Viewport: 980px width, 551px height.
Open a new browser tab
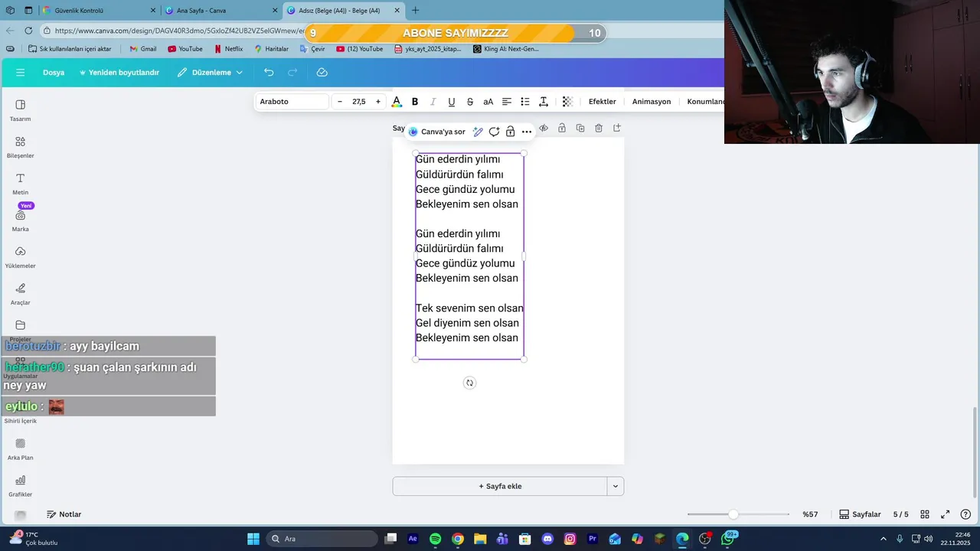pos(416,11)
